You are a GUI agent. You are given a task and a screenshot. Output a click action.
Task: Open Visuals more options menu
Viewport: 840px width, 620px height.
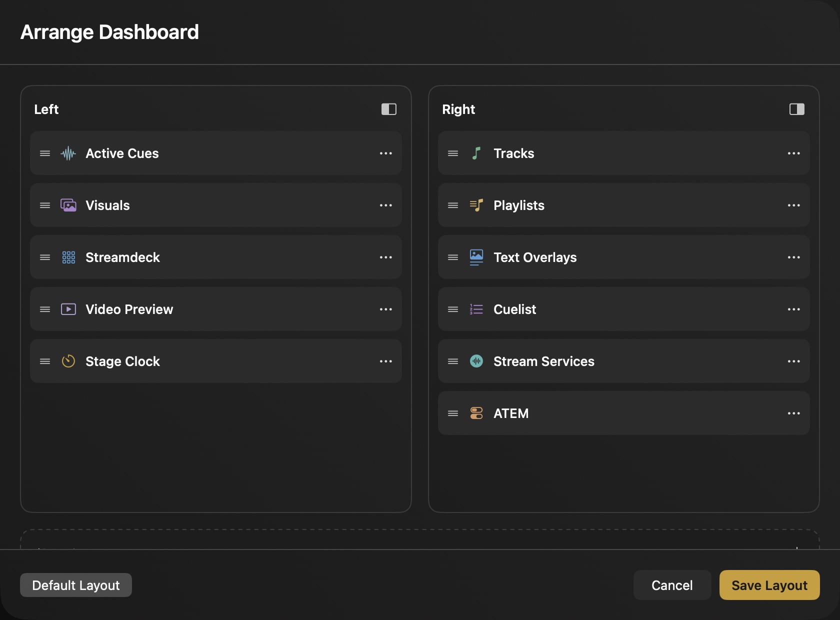(386, 205)
